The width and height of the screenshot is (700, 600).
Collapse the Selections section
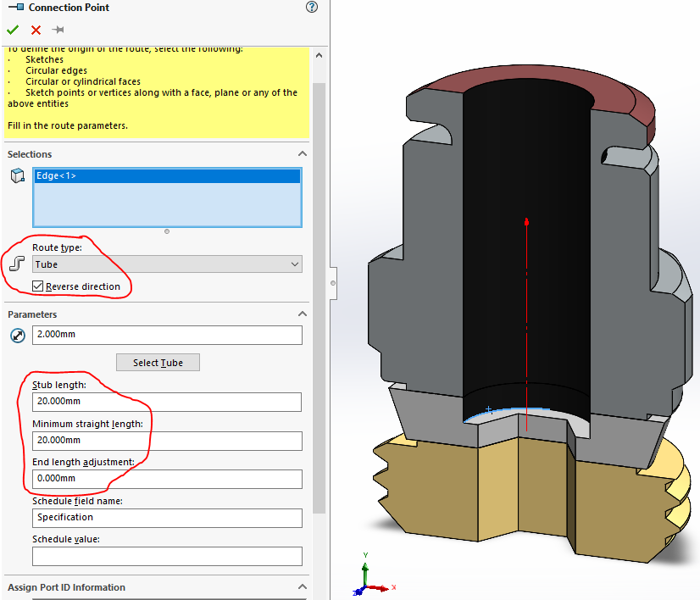click(302, 154)
